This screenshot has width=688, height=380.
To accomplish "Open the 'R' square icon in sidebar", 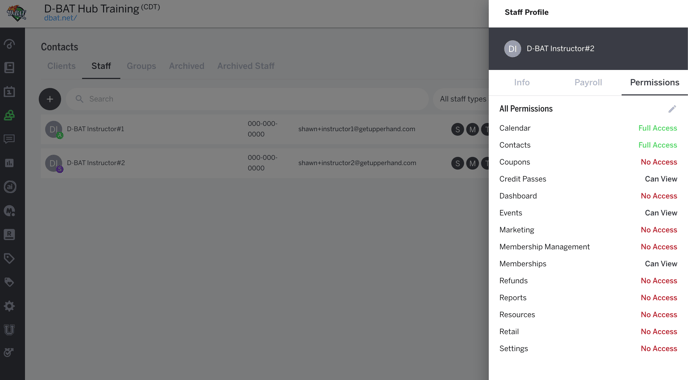I will click(x=9, y=234).
